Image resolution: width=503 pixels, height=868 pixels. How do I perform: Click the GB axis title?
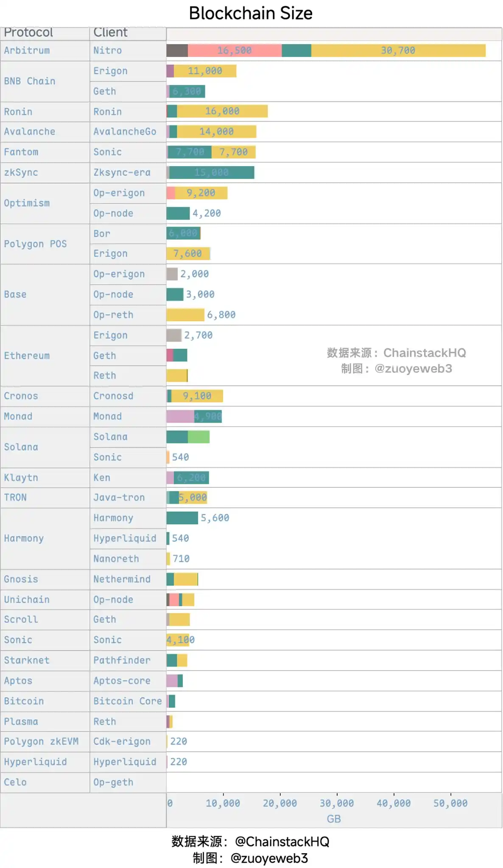click(x=334, y=819)
